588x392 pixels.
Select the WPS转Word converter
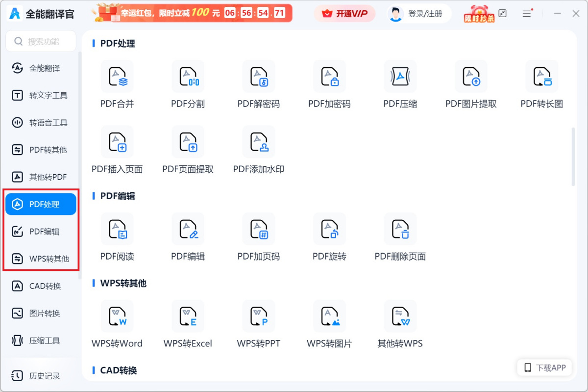click(117, 324)
